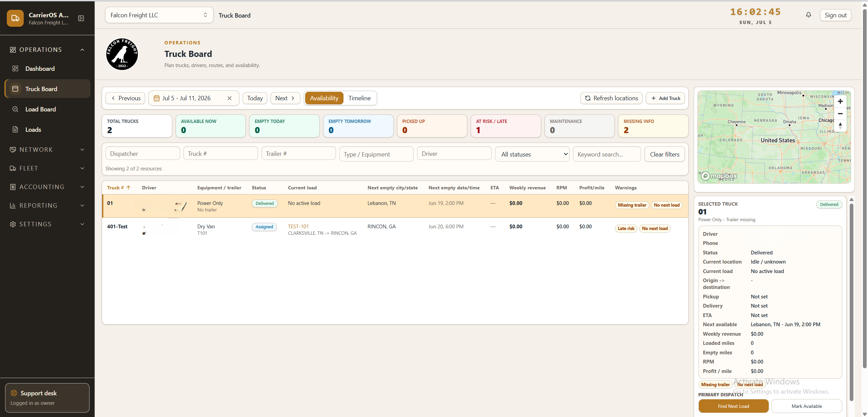Open All statuses dropdown
This screenshot has height=417, width=868.
pyautogui.click(x=532, y=154)
